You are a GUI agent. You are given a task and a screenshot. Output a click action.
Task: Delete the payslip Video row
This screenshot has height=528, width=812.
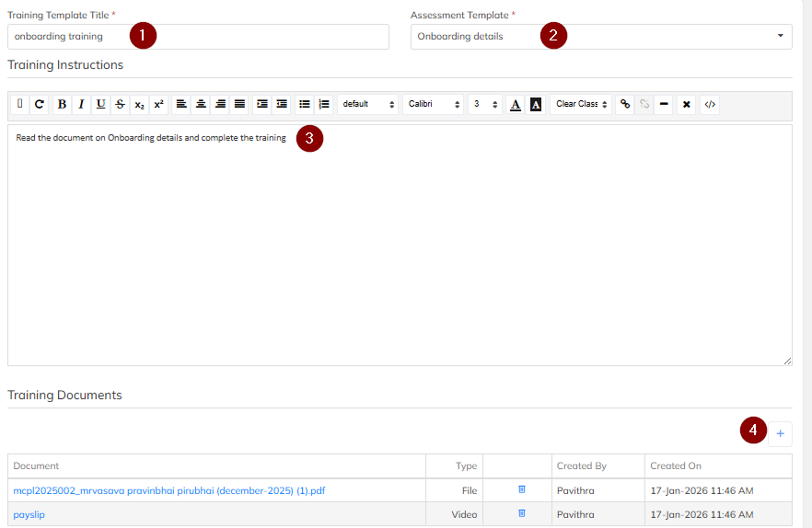(x=522, y=513)
